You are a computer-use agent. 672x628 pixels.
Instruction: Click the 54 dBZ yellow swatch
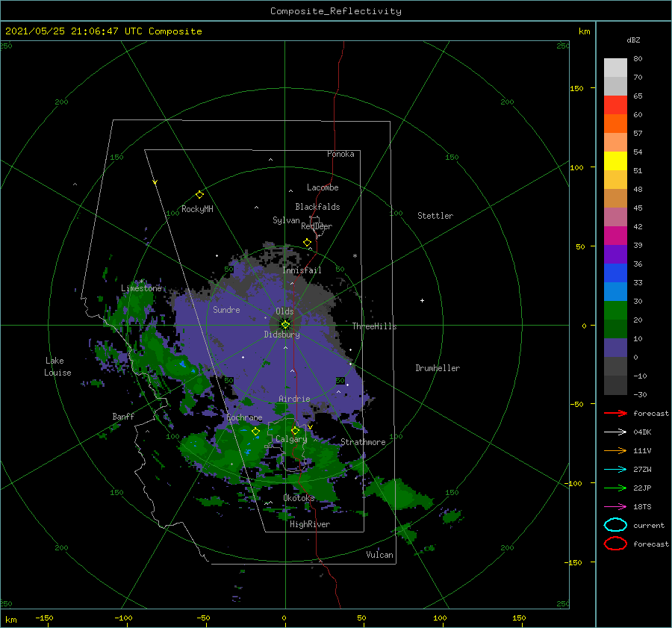615,161
